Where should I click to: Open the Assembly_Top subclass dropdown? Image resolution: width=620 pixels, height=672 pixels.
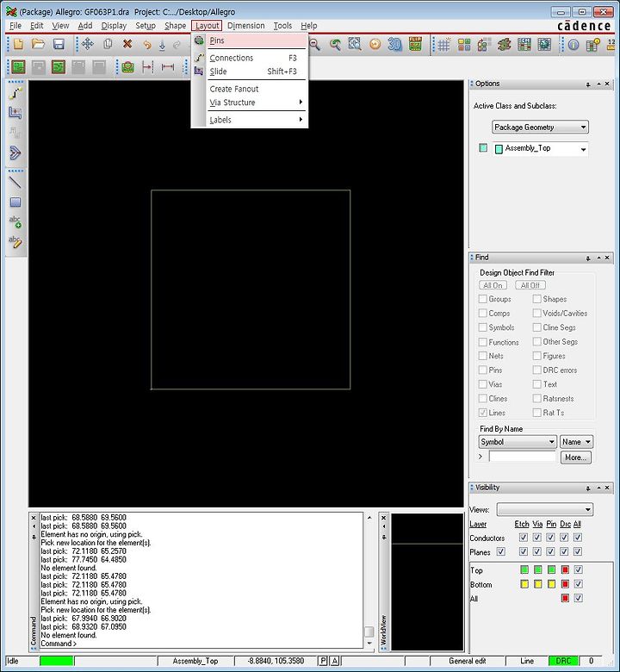click(541, 148)
